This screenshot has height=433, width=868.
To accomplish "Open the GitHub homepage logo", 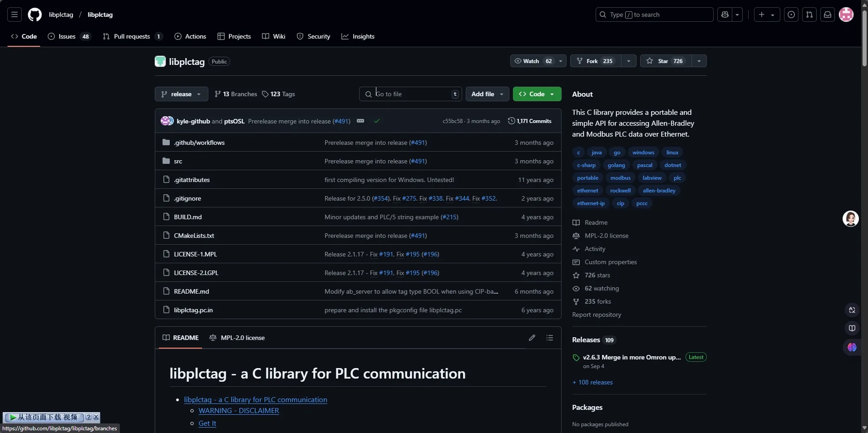I will point(35,15).
